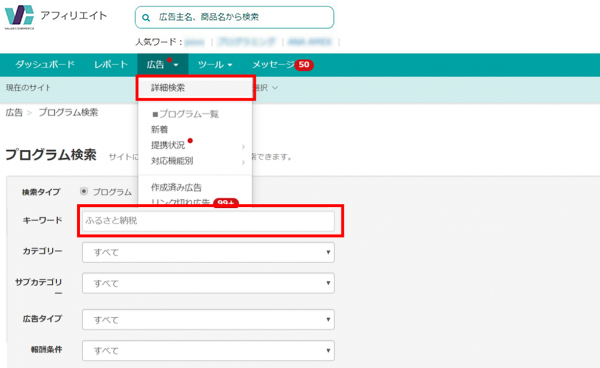600x368 pixels.
Task: Click the キーワード input field
Action: pos(209,221)
